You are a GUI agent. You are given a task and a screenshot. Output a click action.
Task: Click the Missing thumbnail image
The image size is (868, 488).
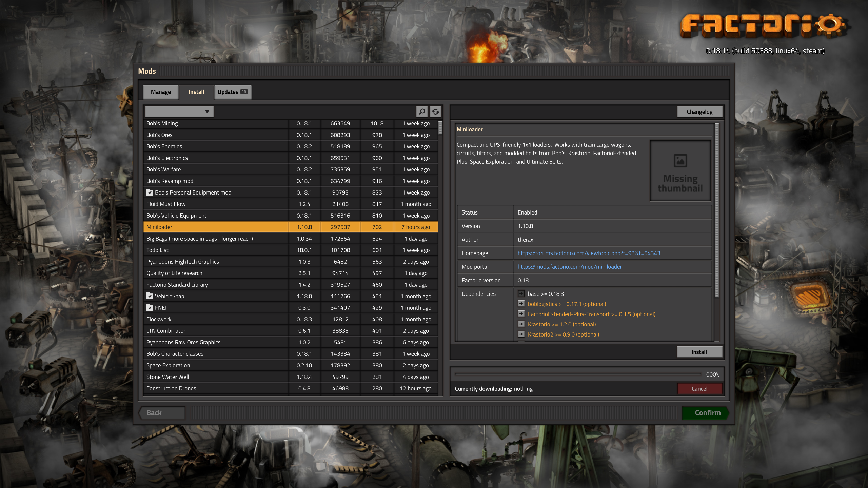(680, 170)
